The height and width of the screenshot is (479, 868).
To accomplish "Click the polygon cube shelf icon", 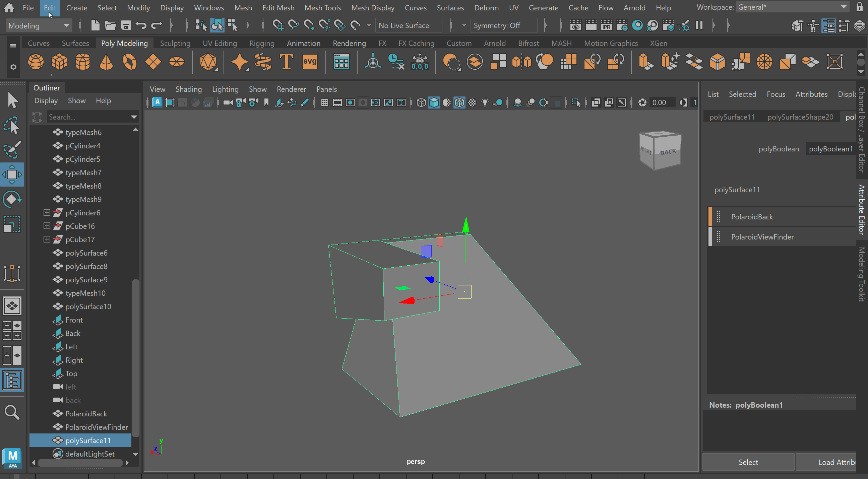I will 59,62.
